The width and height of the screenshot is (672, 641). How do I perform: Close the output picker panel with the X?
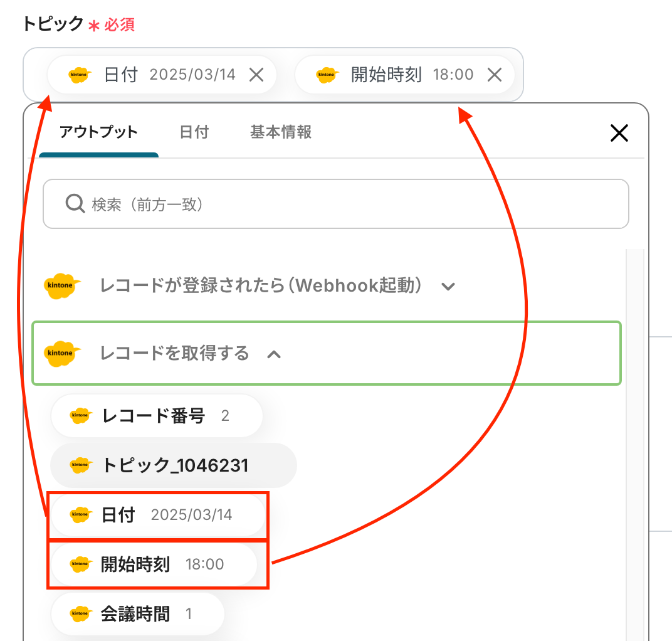(x=619, y=133)
